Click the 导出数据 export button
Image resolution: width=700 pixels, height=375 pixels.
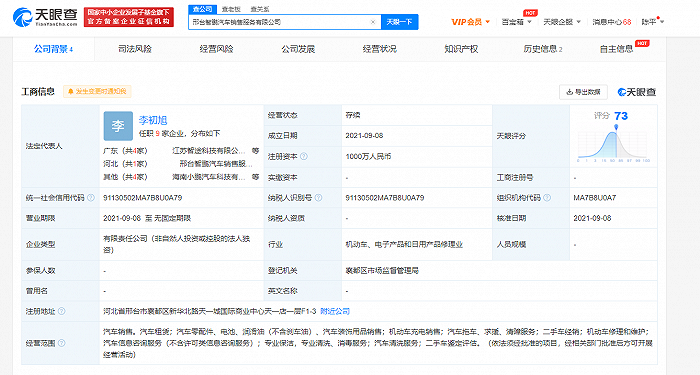pyautogui.click(x=583, y=92)
